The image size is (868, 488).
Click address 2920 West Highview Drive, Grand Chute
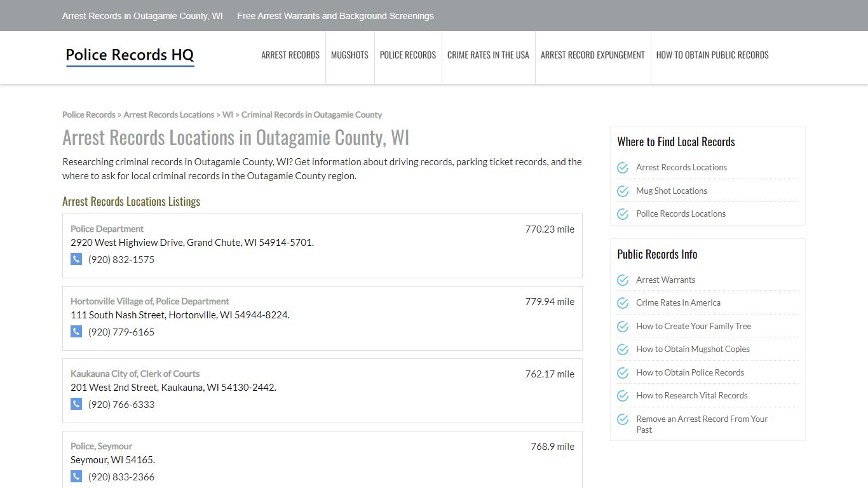(192, 242)
